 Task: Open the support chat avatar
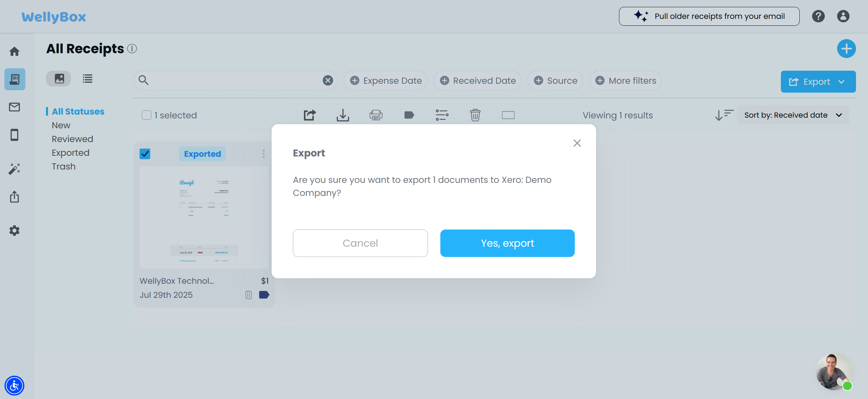(834, 371)
